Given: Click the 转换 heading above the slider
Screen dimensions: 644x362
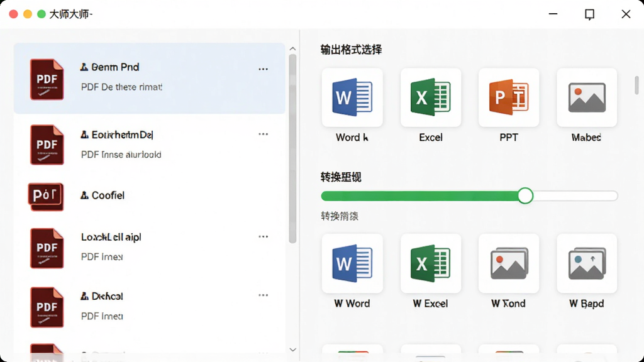Looking at the screenshot, I should click(x=341, y=177).
